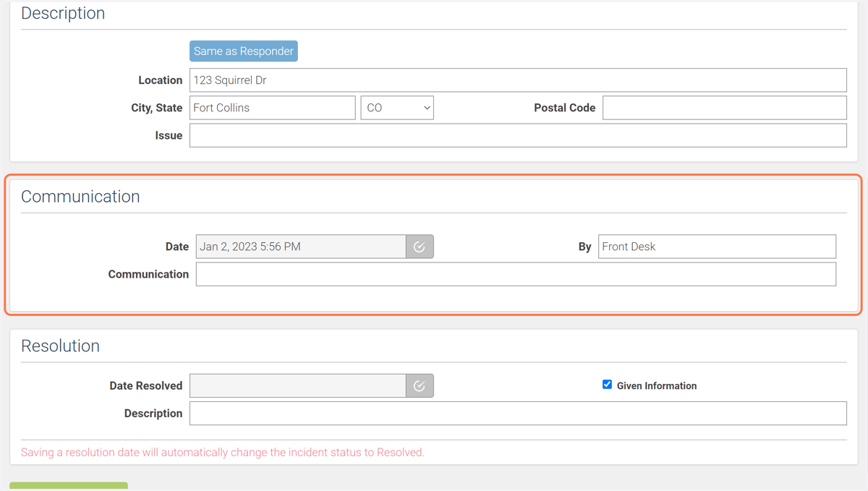Viewport: 868px width, 491px height.
Task: Click the Issue input field
Action: pyautogui.click(x=518, y=135)
